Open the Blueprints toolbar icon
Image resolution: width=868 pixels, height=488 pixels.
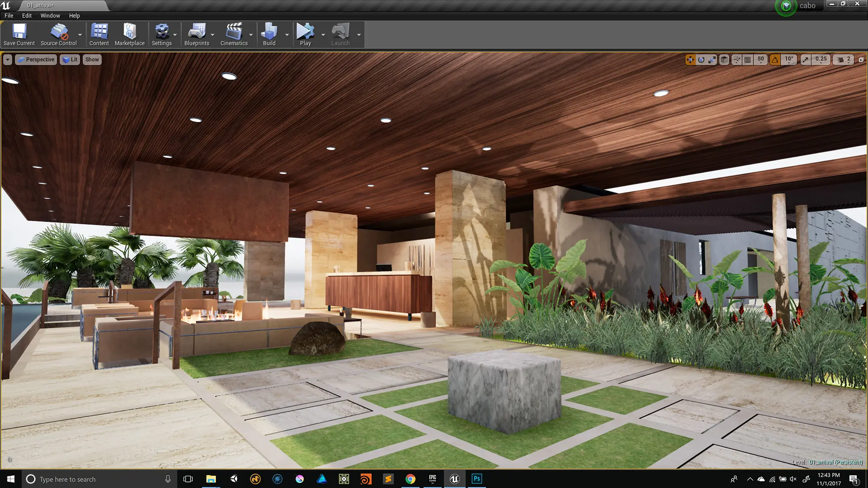point(197,34)
